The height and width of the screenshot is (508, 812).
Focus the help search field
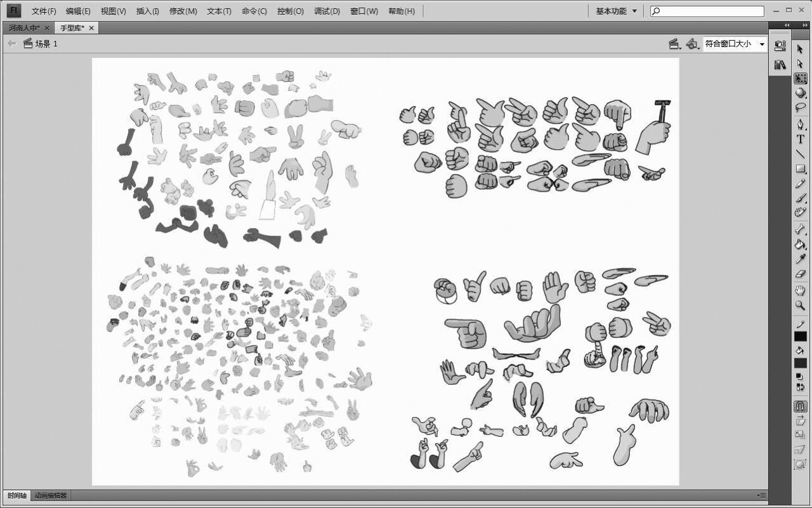pyautogui.click(x=707, y=11)
